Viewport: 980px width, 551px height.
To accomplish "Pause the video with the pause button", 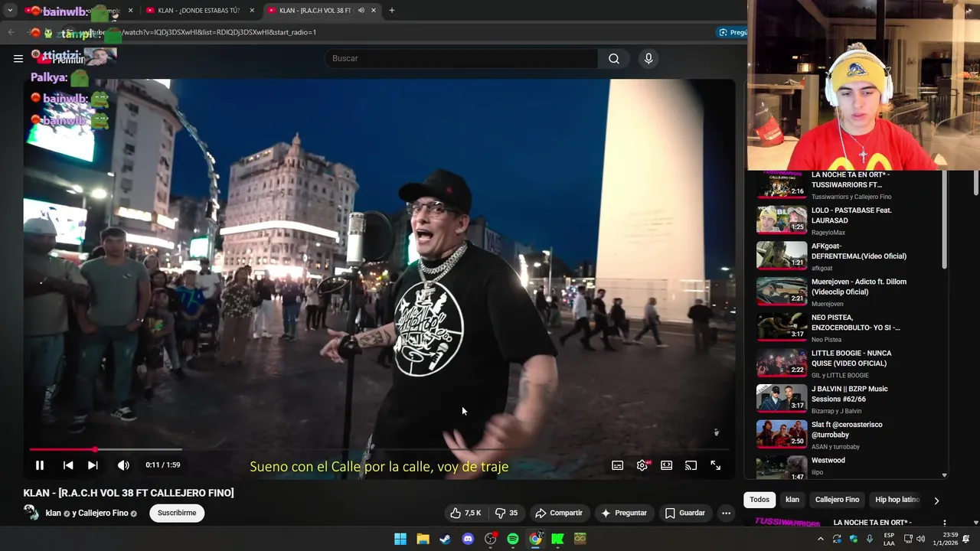I will (40, 465).
